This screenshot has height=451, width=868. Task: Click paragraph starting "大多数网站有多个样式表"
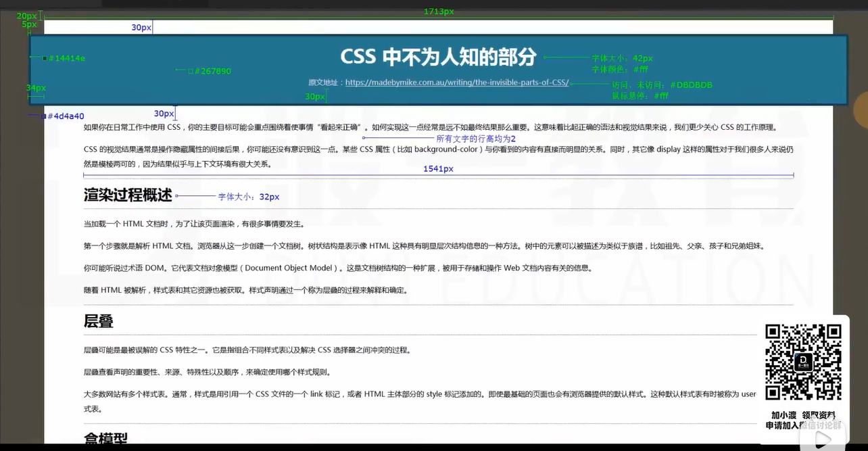420,401
